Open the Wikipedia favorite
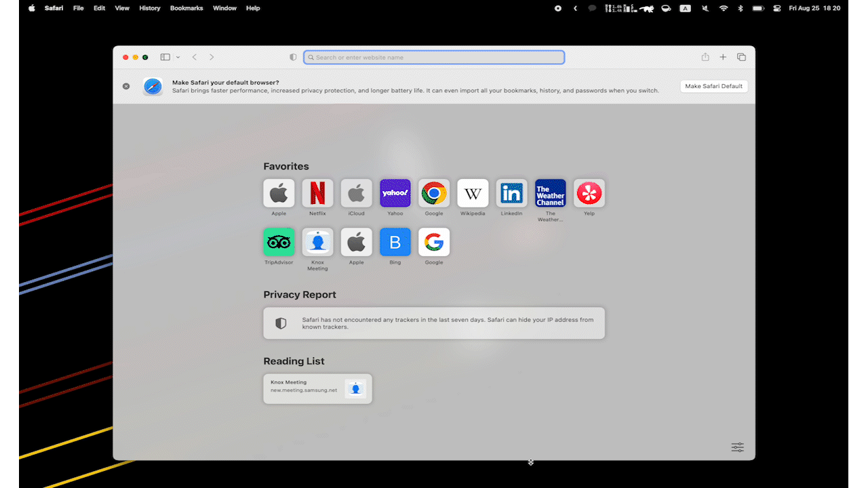The image size is (868, 488). click(x=473, y=193)
